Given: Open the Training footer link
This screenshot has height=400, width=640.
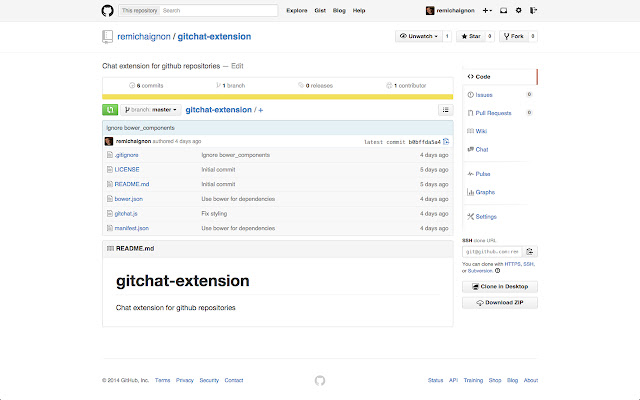Looking at the screenshot, I should point(473,380).
